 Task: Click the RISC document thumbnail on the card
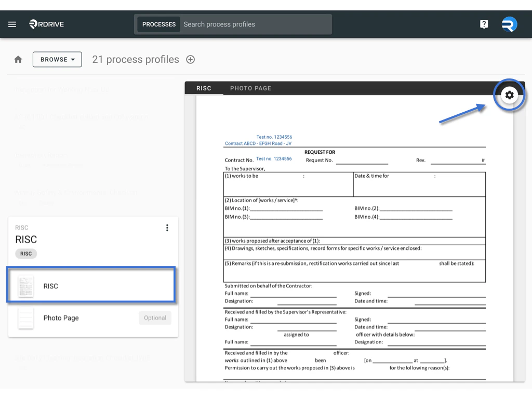coord(25,286)
